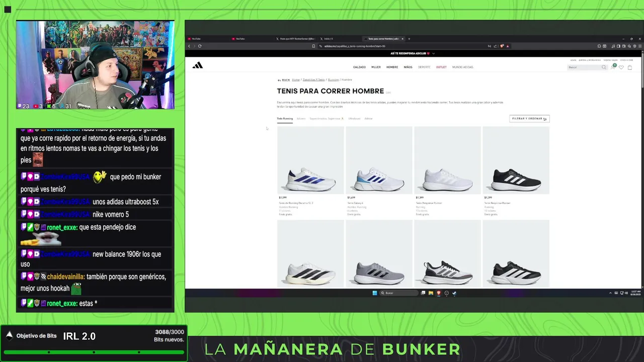Open the MUJER menu
Viewport: 644px width, 362px height.
coord(376,67)
